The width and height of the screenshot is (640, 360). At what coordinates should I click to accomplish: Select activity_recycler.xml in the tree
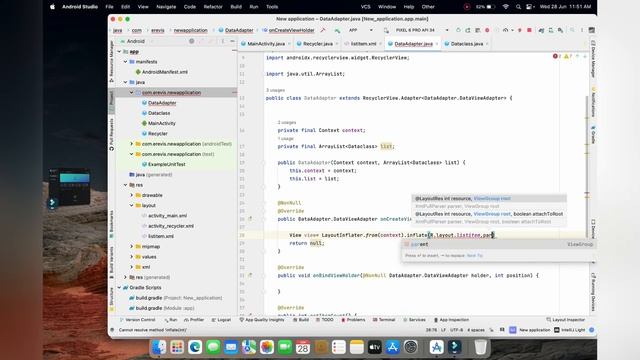point(167,226)
